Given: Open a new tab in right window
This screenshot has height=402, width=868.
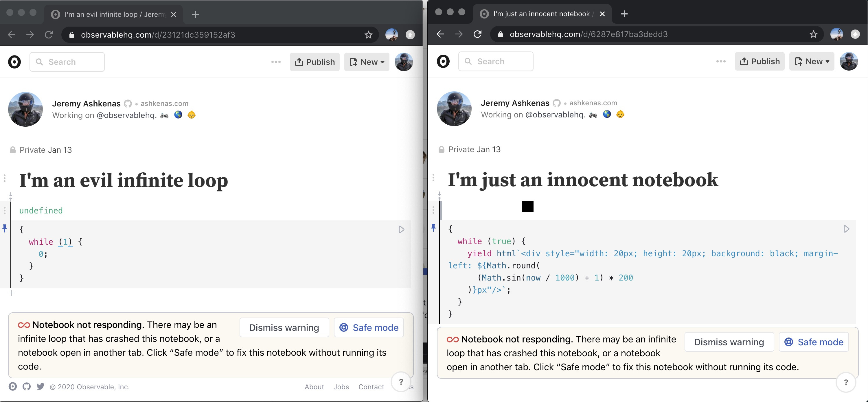Looking at the screenshot, I should (x=624, y=14).
